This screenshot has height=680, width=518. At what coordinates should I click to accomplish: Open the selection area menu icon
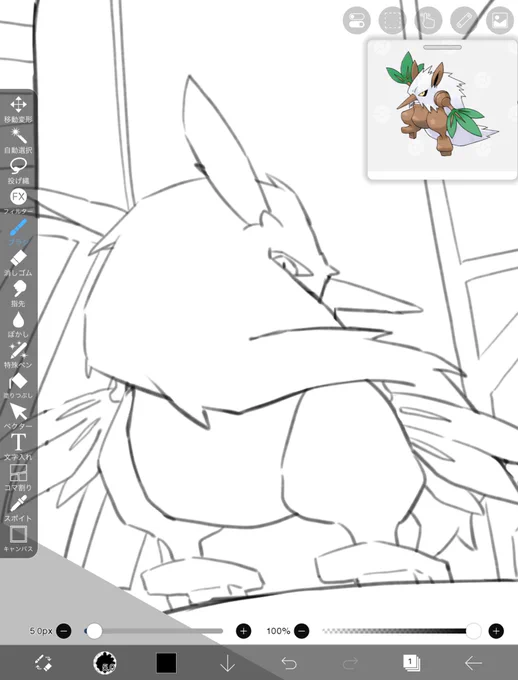point(392,20)
